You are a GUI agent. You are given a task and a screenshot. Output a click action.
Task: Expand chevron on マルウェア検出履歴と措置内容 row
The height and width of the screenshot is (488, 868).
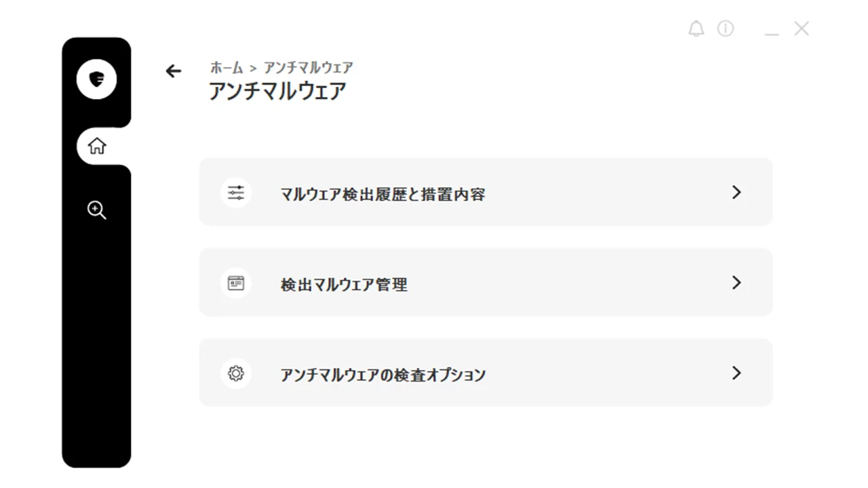736,192
